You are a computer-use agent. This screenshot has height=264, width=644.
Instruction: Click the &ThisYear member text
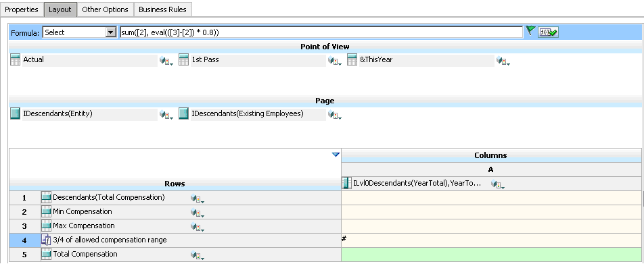376,59
